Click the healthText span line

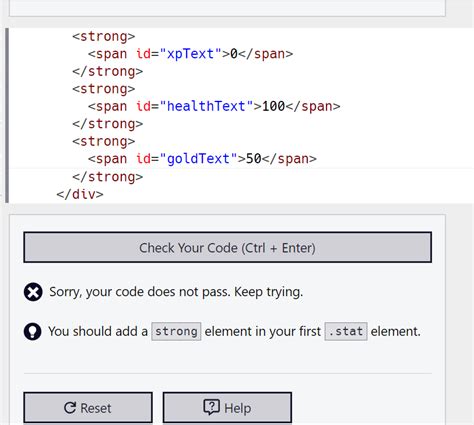pos(214,106)
